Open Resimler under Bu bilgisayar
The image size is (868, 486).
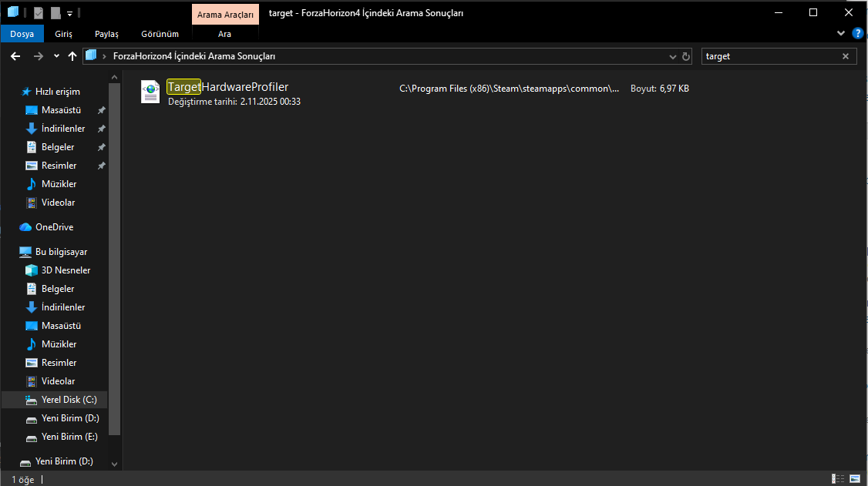59,363
